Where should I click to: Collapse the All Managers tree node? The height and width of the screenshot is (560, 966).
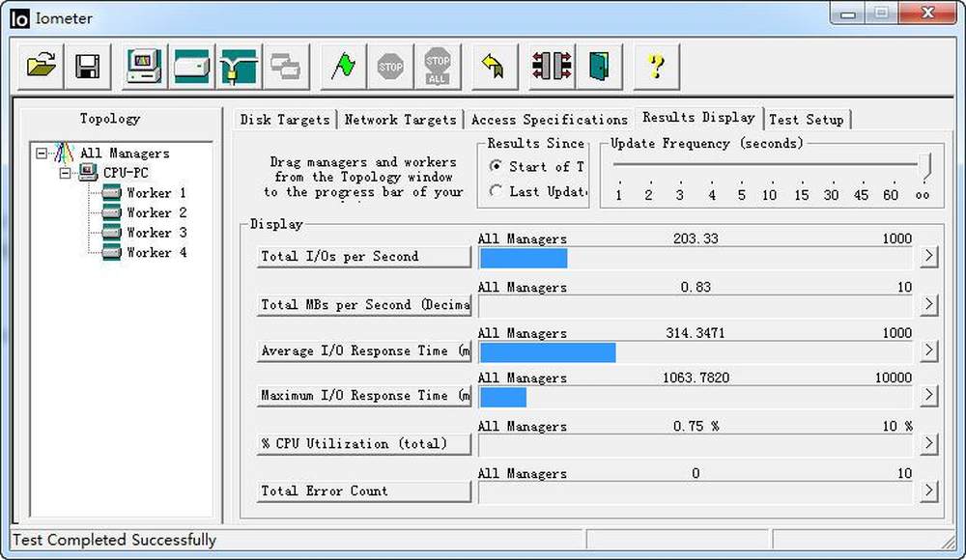[x=42, y=153]
